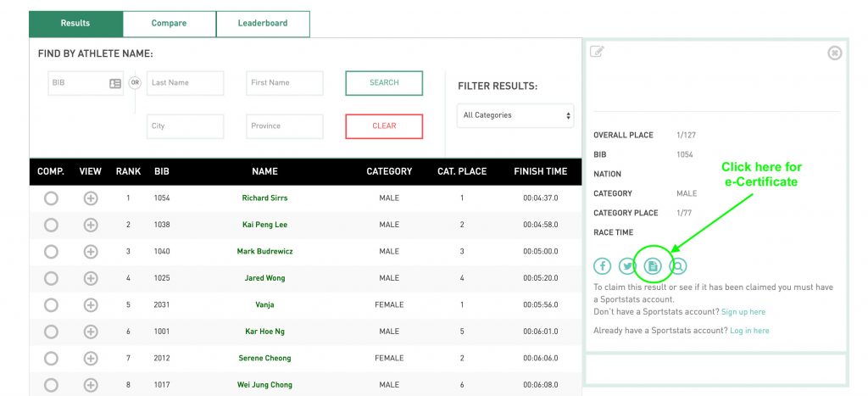Image resolution: width=868 pixels, height=396 pixels.
Task: Select compare radio for Kai Peng Lee
Action: pyautogui.click(x=51, y=225)
